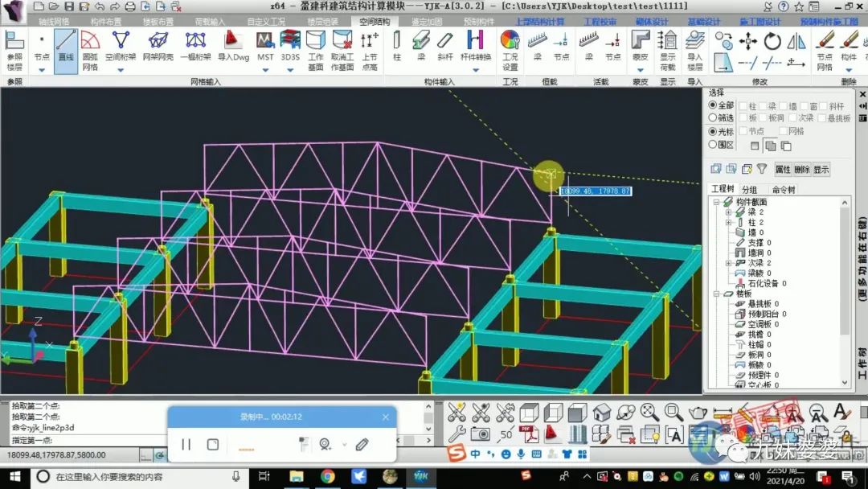The width and height of the screenshot is (868, 489).
Task: Switch to the 轴线网格 ribbon tab
Action: click(55, 22)
